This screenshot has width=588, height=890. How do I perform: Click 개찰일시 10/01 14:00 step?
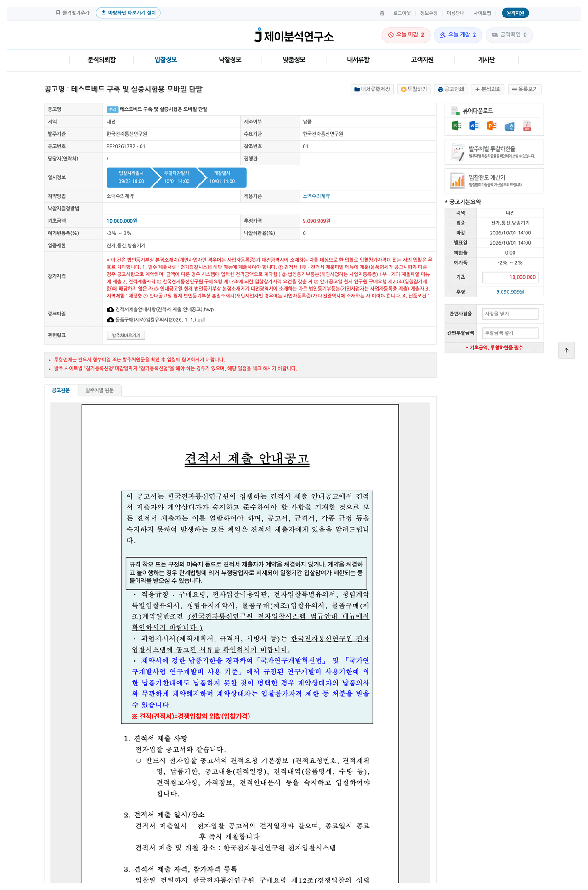(x=222, y=177)
